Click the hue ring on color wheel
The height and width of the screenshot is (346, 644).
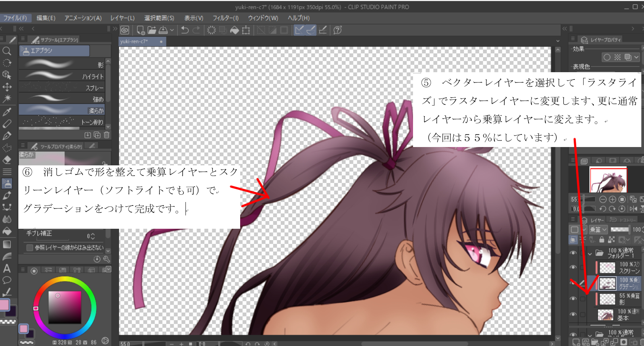pos(36,308)
